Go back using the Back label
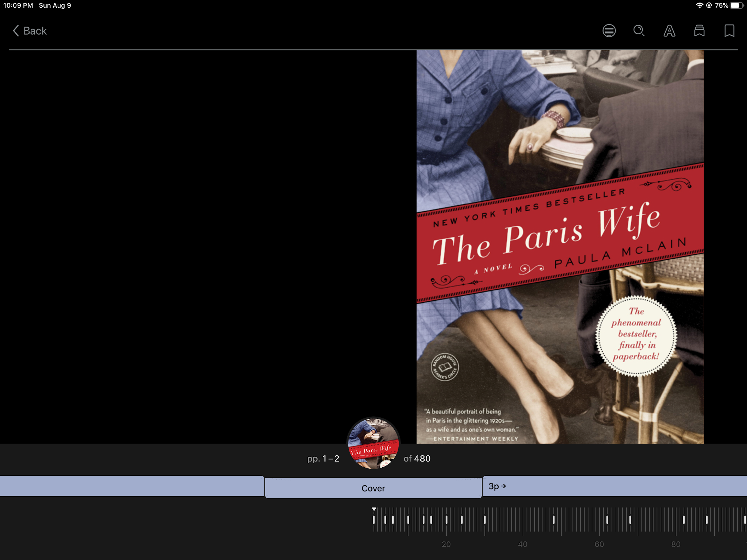 coord(35,31)
